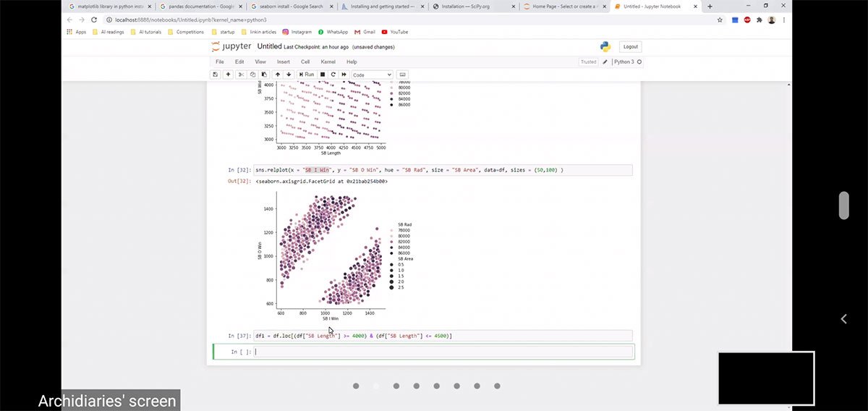This screenshot has height=411, width=868.
Task: Click the df1 = df.loc code cell
Action: tap(443, 336)
